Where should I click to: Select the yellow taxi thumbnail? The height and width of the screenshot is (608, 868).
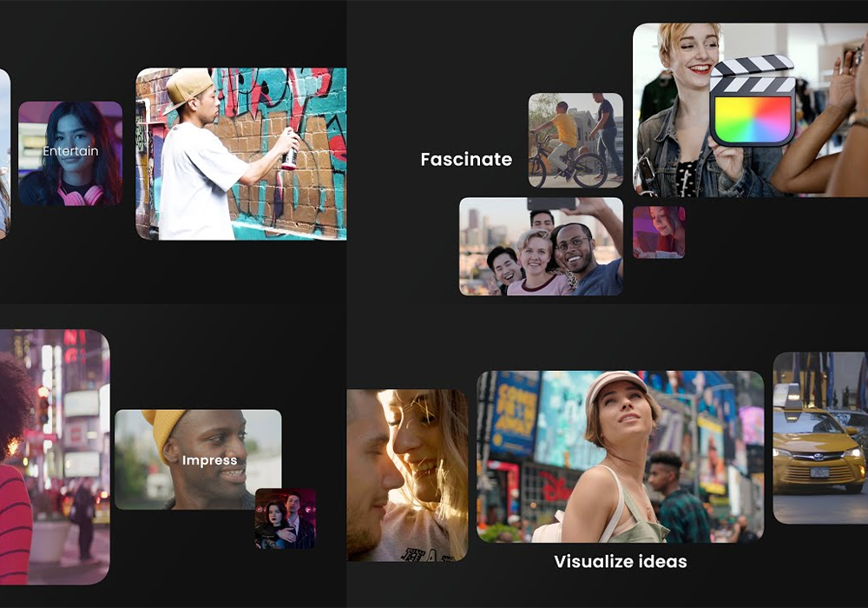[x=820, y=437]
